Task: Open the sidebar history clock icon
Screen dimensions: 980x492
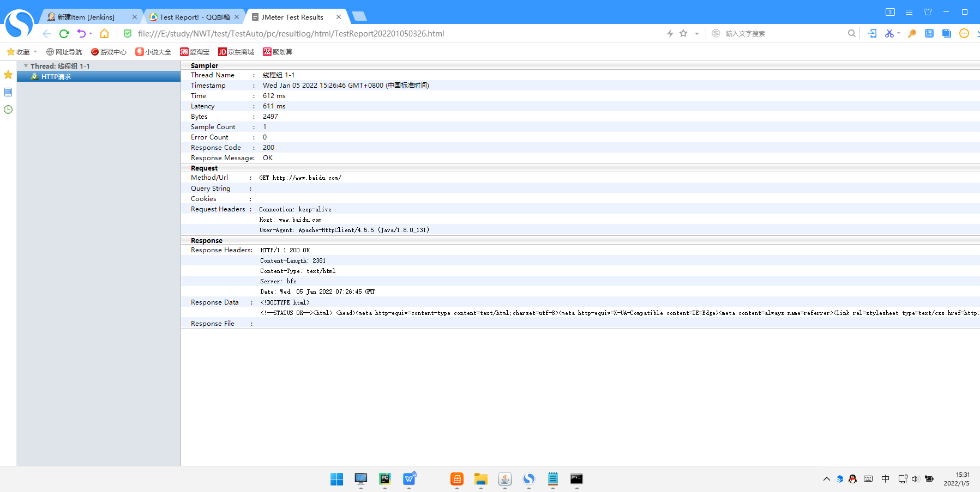Action: point(8,110)
